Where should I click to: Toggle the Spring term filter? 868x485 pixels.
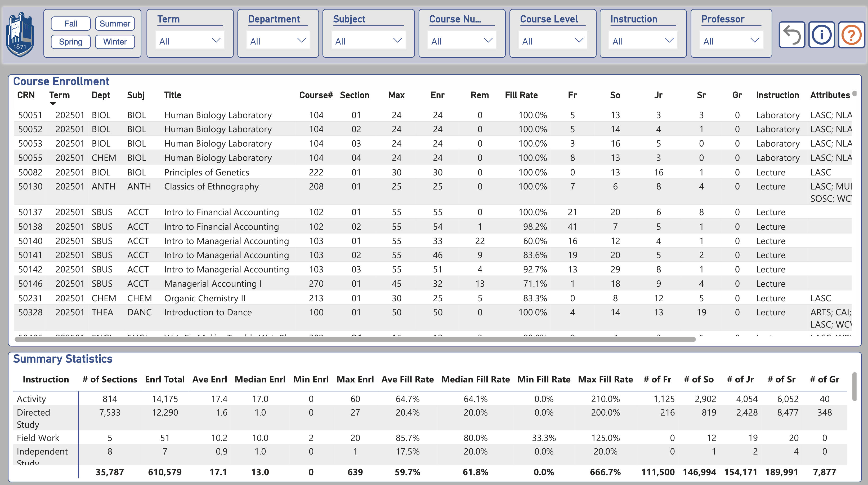pos(70,42)
